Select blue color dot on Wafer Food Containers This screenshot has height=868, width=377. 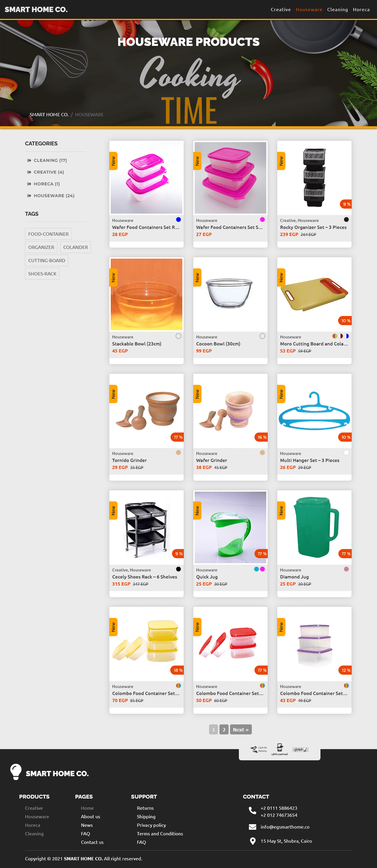point(179,220)
